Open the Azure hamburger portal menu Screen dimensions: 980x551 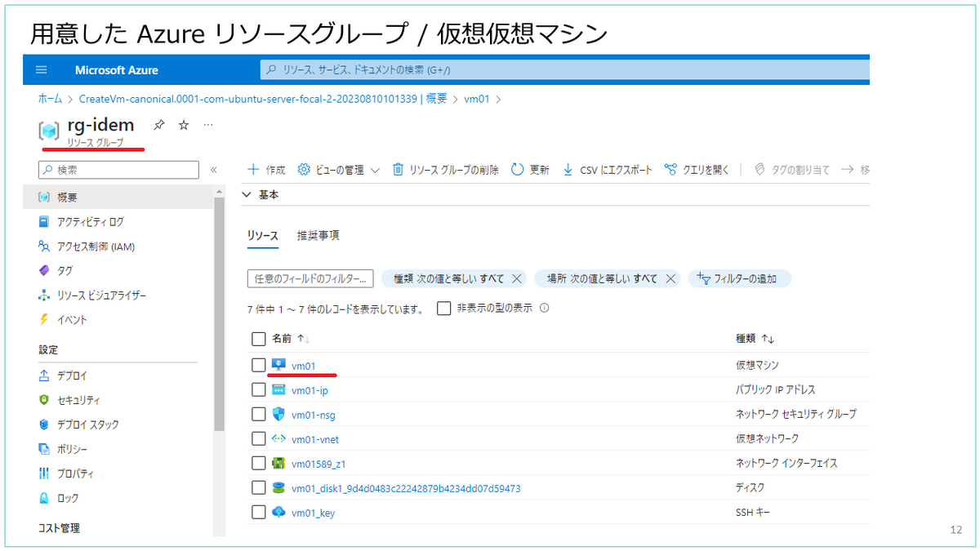42,70
